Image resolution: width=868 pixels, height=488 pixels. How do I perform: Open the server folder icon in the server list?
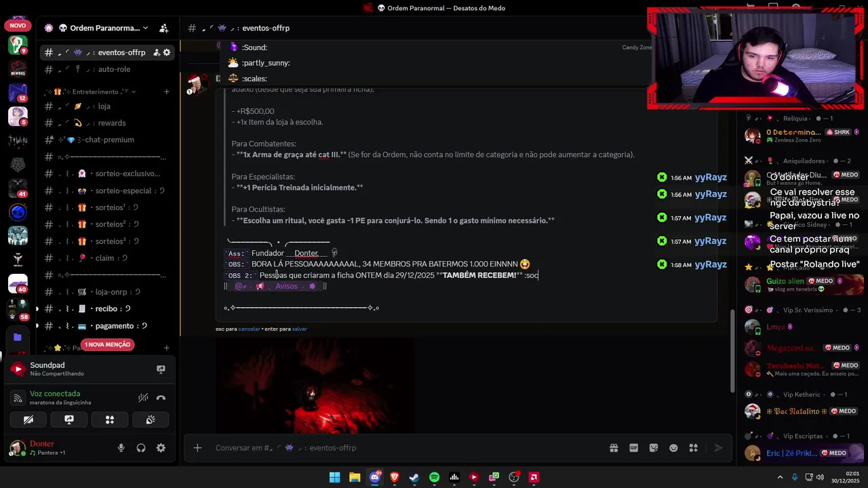18,337
